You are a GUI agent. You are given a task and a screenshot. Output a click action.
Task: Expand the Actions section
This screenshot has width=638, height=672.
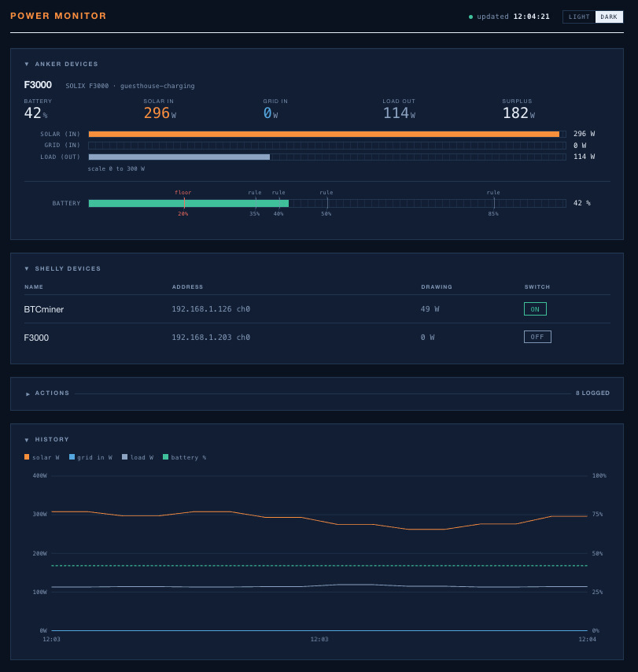[28, 393]
